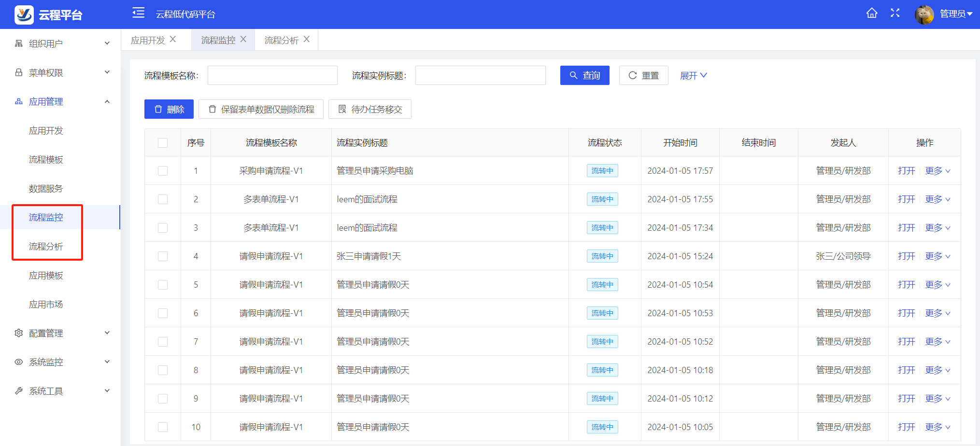The height and width of the screenshot is (446, 980).
Task: Open 更多 dropdown for row 1
Action: tap(938, 171)
